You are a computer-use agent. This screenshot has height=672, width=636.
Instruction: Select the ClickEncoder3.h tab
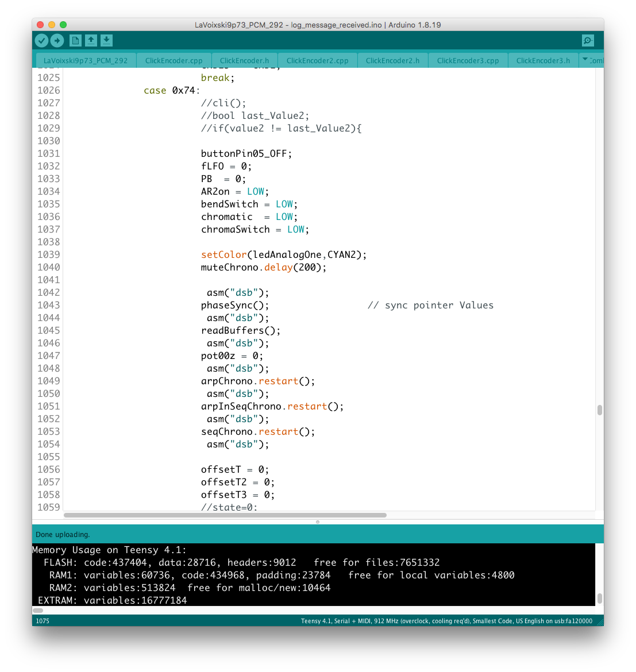tap(543, 60)
